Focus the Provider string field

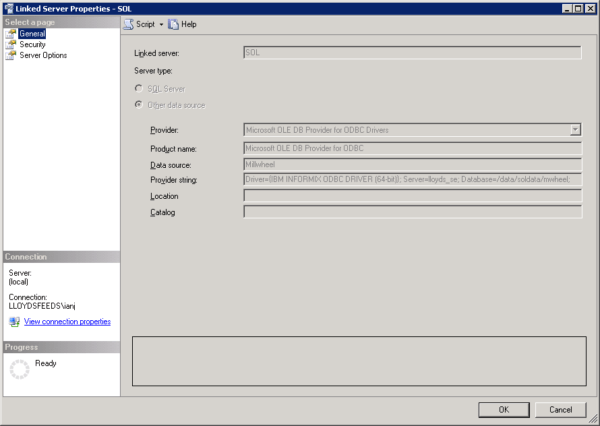412,179
